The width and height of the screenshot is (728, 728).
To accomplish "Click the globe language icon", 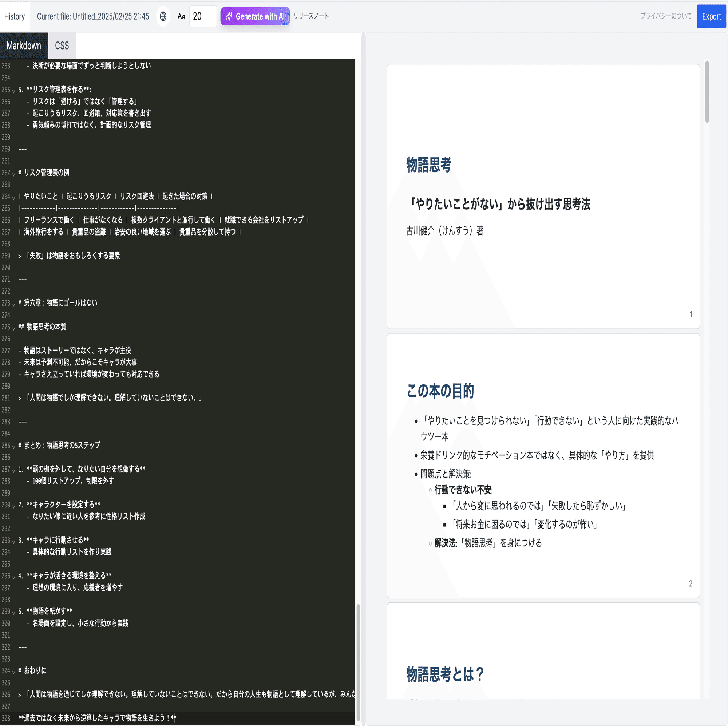I will tap(163, 16).
